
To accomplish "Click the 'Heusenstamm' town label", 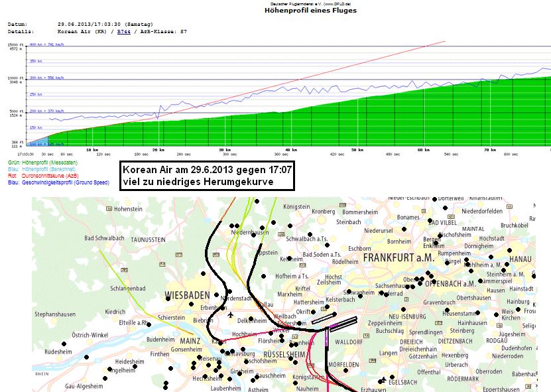I will pyautogui.click(x=459, y=313).
